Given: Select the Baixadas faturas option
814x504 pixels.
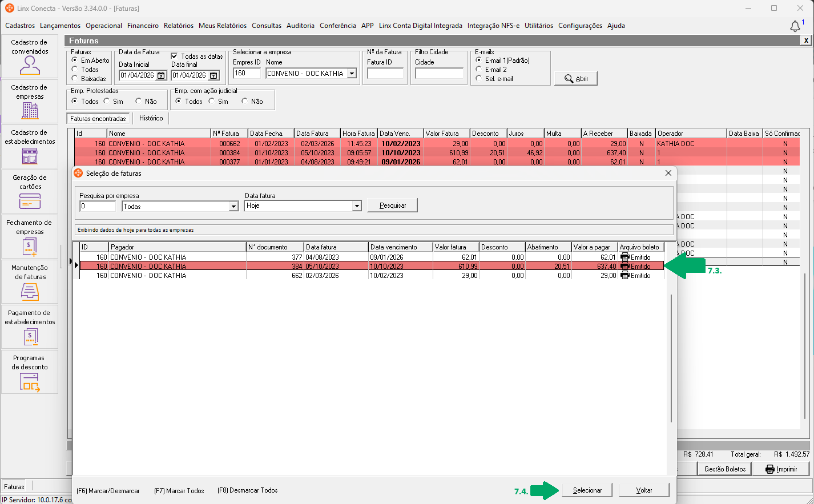Looking at the screenshot, I should click(74, 78).
